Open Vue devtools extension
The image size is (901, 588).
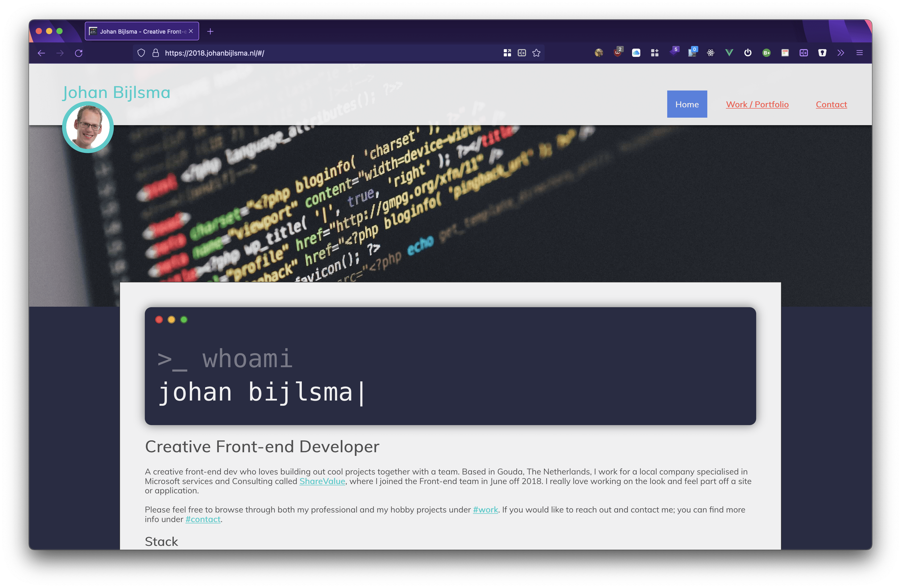pyautogui.click(x=729, y=53)
